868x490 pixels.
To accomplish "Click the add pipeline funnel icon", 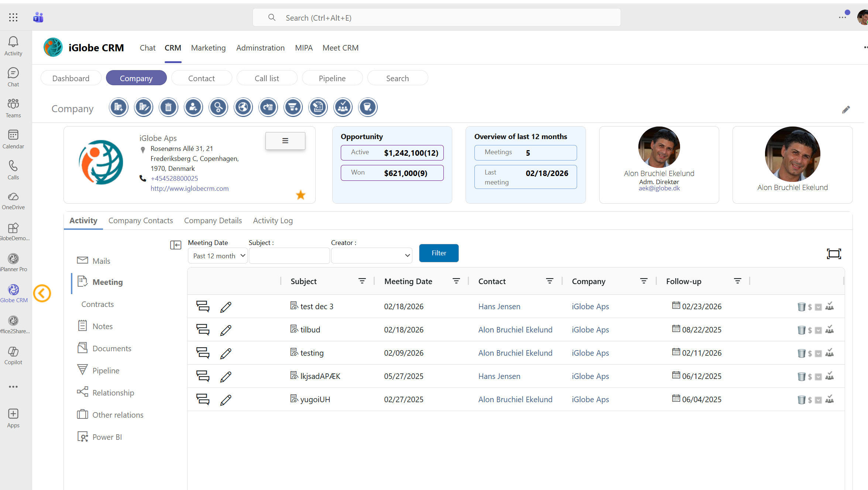I will tap(293, 107).
